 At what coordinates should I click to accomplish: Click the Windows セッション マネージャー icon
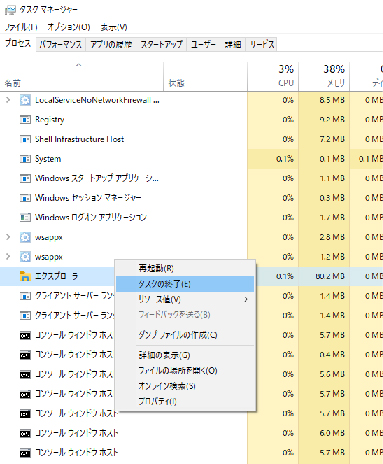[25, 198]
